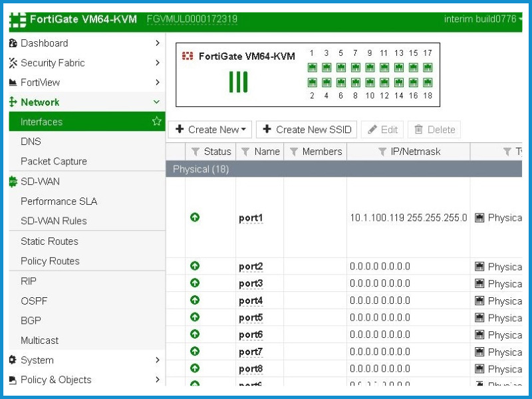Image resolution: width=532 pixels, height=399 pixels.
Task: Open the Static Routes menu item
Action: pos(49,241)
